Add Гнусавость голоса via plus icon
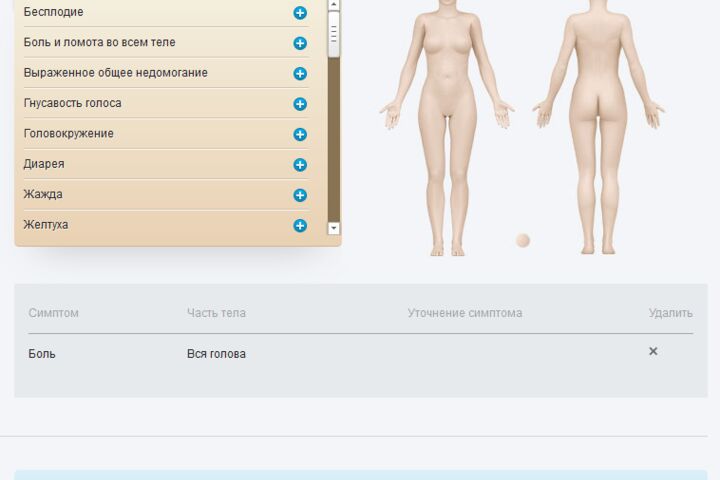 click(300, 104)
